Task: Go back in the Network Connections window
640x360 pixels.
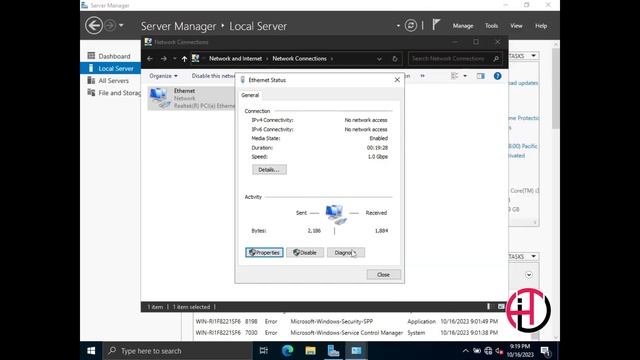Action: tap(150, 59)
